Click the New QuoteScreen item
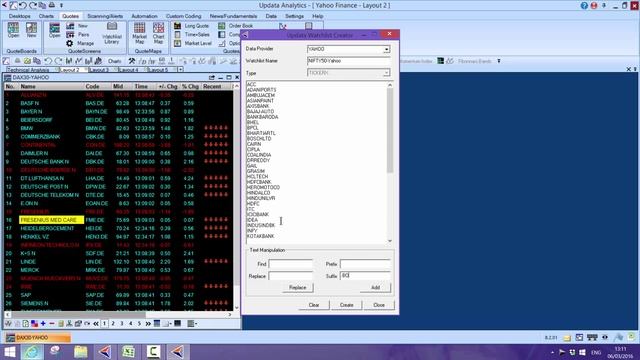The height and width of the screenshot is (360, 640). (x=78, y=26)
